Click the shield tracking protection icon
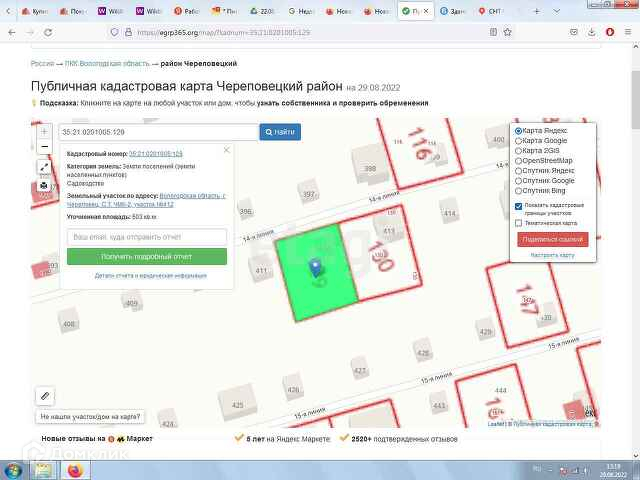 click(x=115, y=32)
